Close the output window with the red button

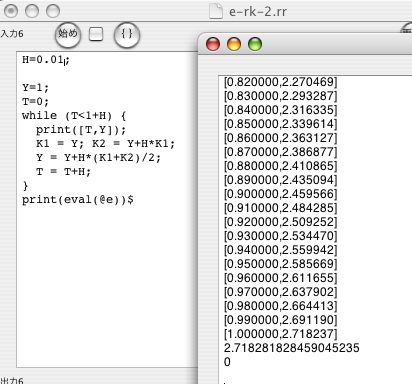213,44
